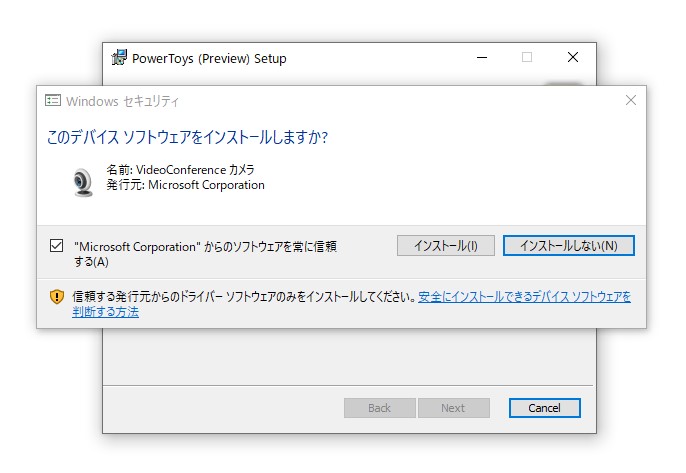
Task: Click the yellow warning shield icon
Action: tap(57, 297)
